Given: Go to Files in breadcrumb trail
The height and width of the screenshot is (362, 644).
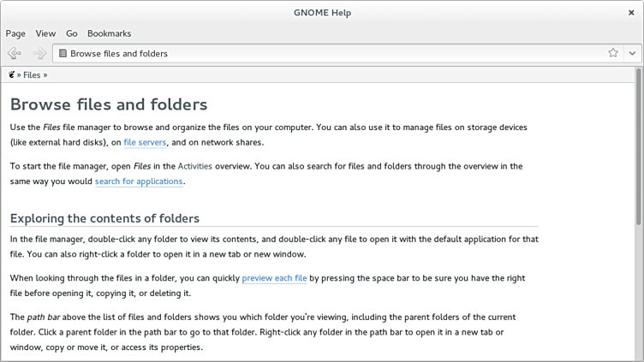Looking at the screenshot, I should coord(32,75).
